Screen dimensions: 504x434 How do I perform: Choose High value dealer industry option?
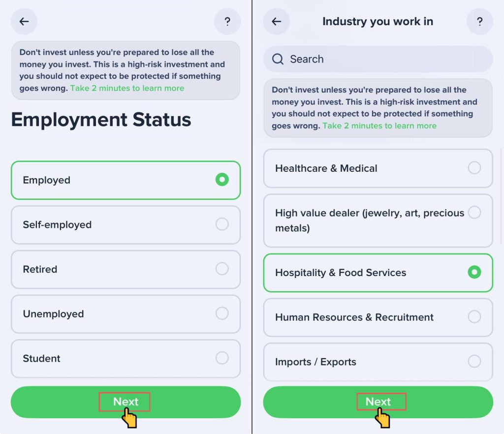[474, 213]
